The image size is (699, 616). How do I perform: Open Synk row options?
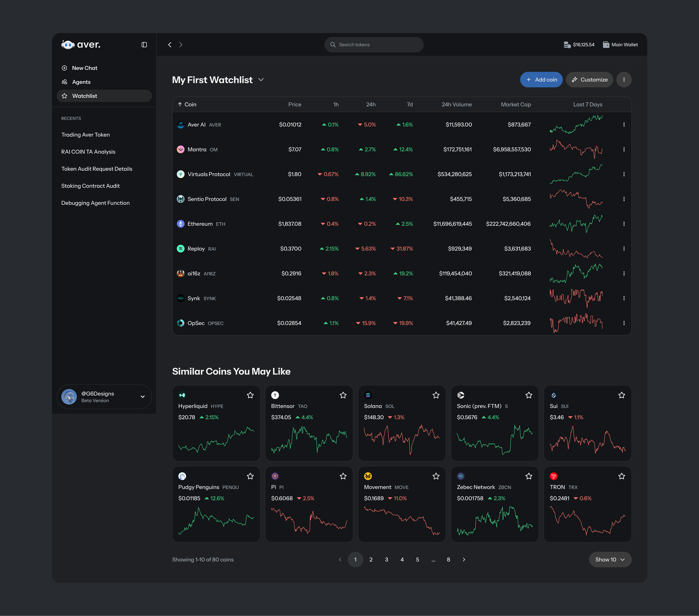(x=624, y=298)
